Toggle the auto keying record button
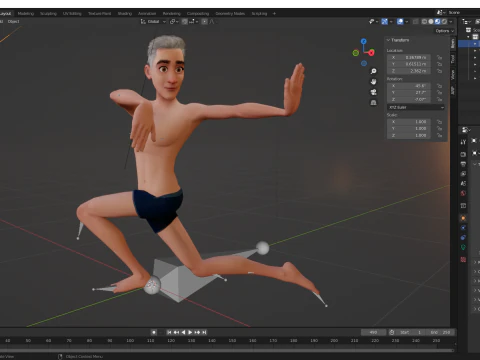This screenshot has height=360, width=480. coord(154,332)
